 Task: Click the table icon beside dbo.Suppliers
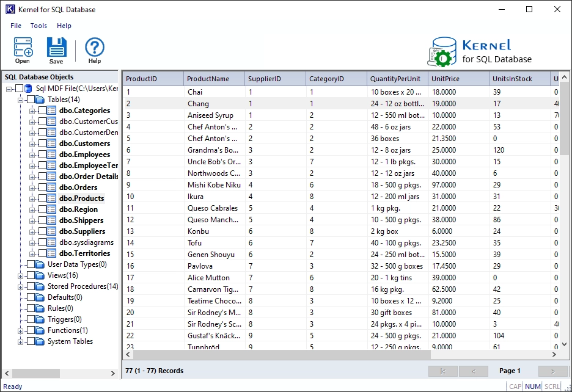tap(51, 231)
